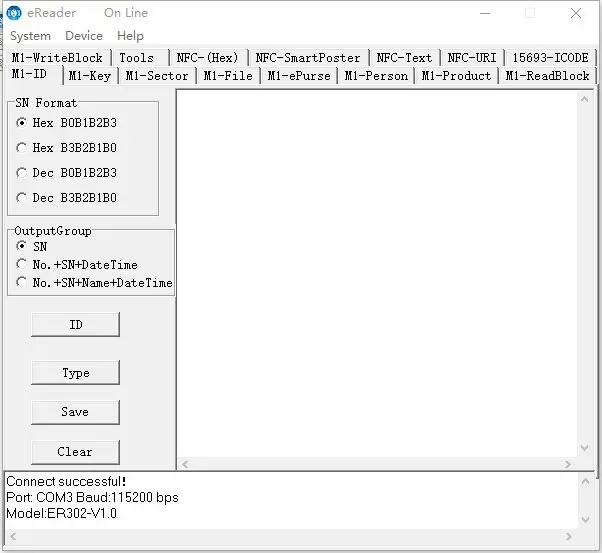Click status log scroll down arrow
The image size is (602, 553).
(585, 520)
